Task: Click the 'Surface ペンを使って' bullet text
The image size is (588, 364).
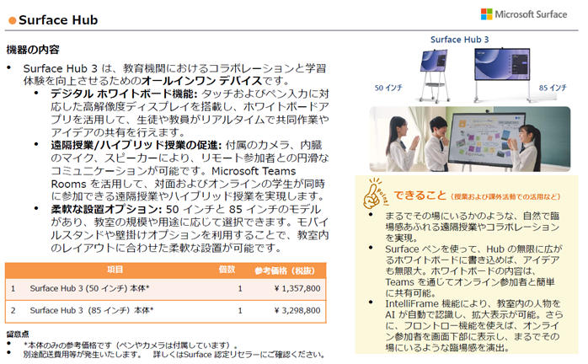Action: 473,270
